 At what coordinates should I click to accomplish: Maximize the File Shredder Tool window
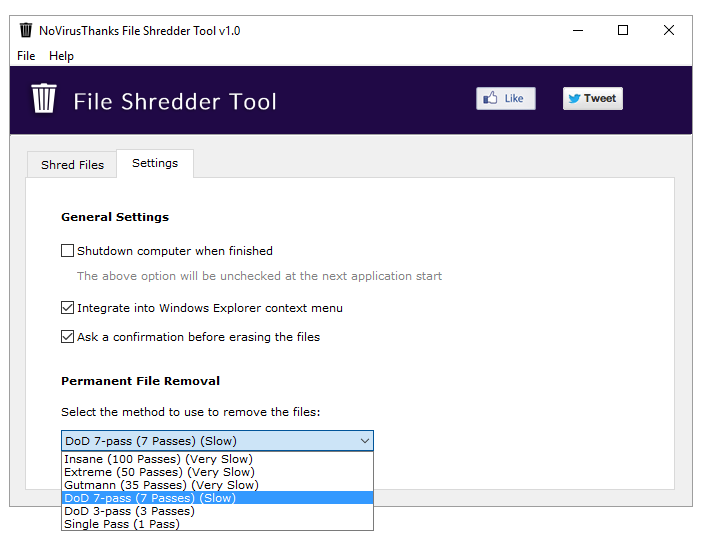coord(623,30)
